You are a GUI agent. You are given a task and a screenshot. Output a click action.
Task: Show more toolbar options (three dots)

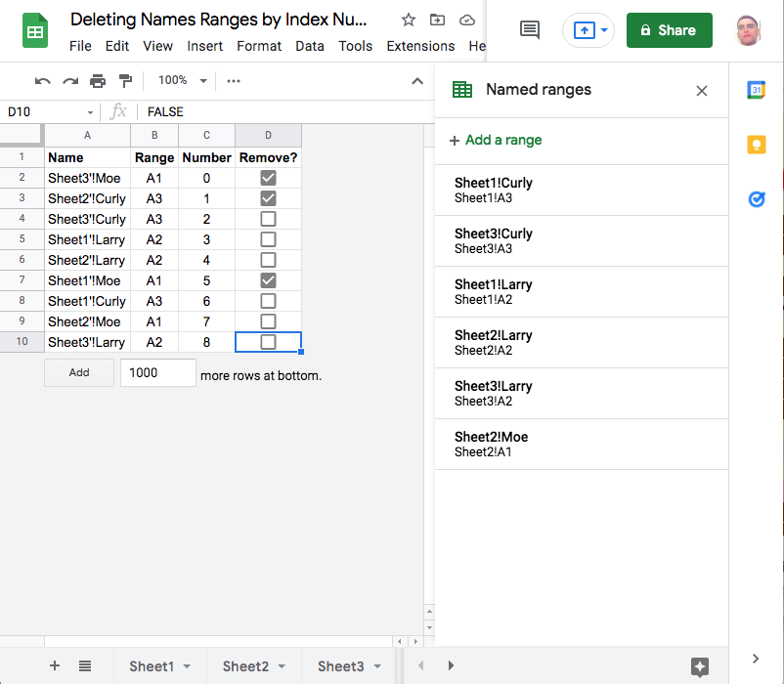tap(234, 81)
